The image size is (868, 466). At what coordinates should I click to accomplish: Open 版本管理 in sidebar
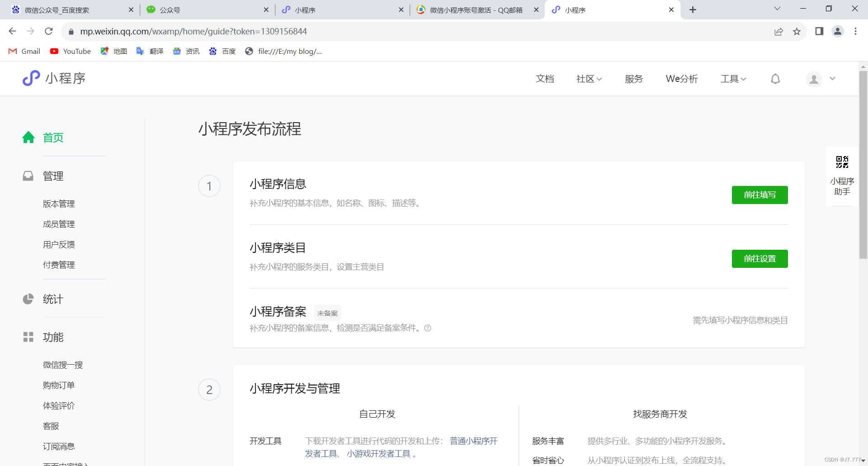point(59,204)
